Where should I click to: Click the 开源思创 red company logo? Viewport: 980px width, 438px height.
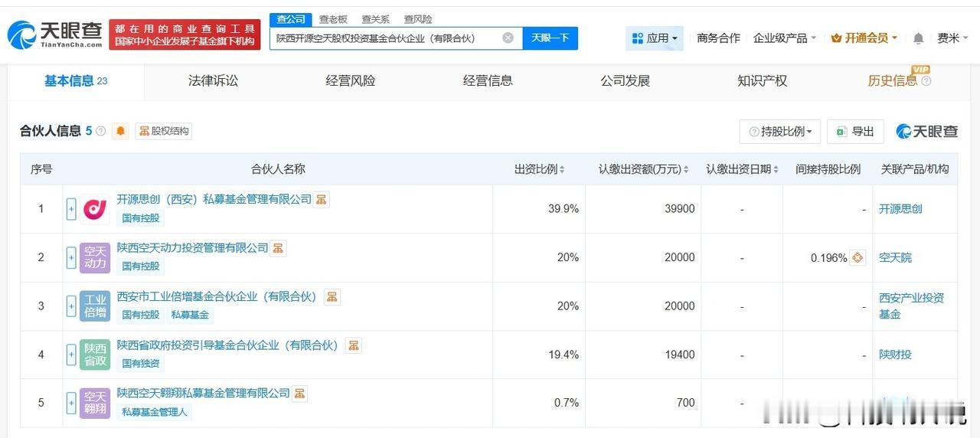pyautogui.click(x=95, y=208)
